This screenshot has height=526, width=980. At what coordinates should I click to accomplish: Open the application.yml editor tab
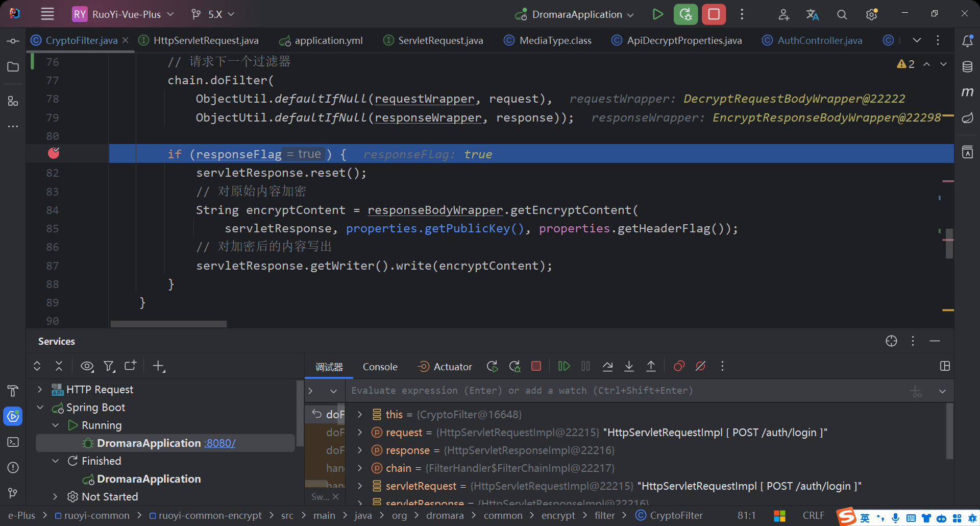coord(328,40)
